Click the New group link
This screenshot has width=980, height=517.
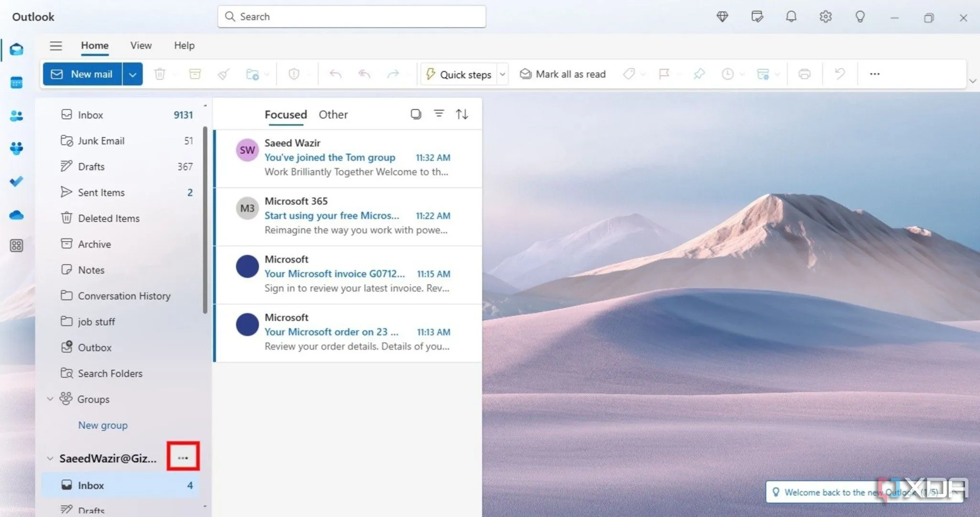[103, 425]
